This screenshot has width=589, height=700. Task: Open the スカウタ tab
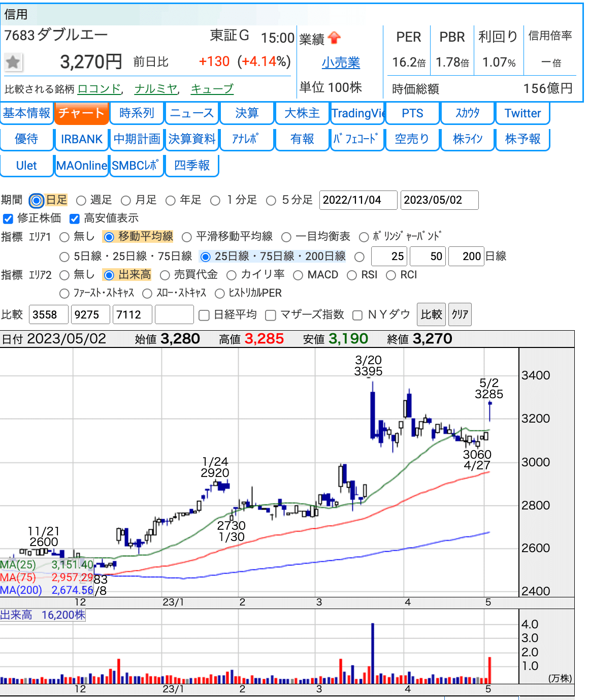(468, 113)
